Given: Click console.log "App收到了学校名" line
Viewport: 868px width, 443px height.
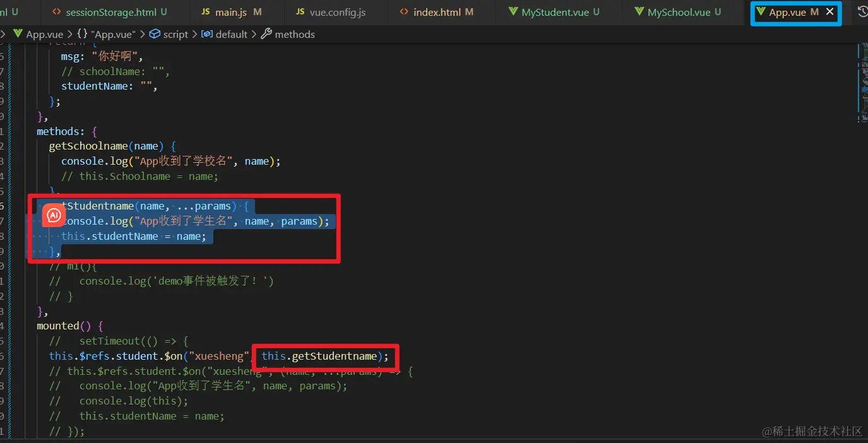Looking at the screenshot, I should coord(170,161).
